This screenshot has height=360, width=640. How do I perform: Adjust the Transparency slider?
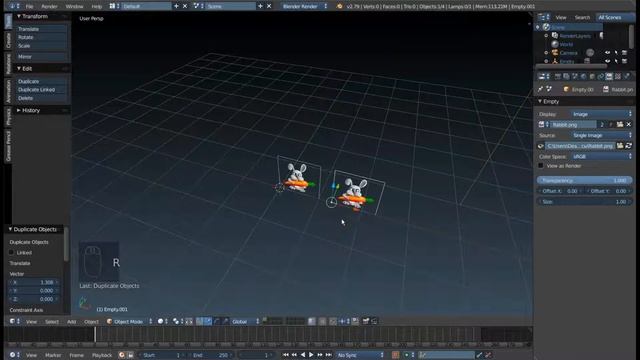tap(584, 180)
